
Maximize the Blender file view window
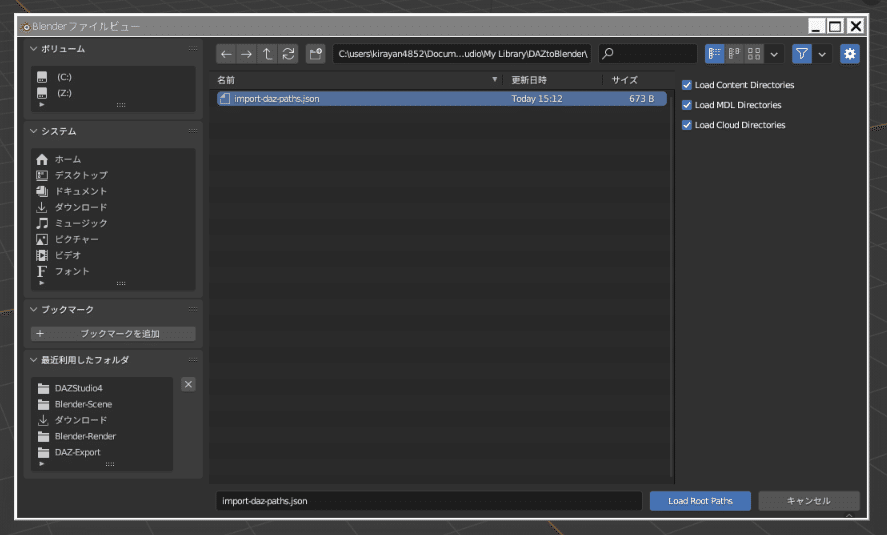point(836,26)
